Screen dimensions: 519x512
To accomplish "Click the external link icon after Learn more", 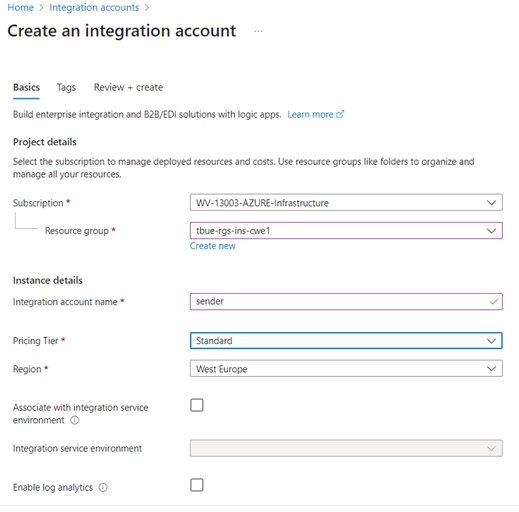I will [340, 114].
